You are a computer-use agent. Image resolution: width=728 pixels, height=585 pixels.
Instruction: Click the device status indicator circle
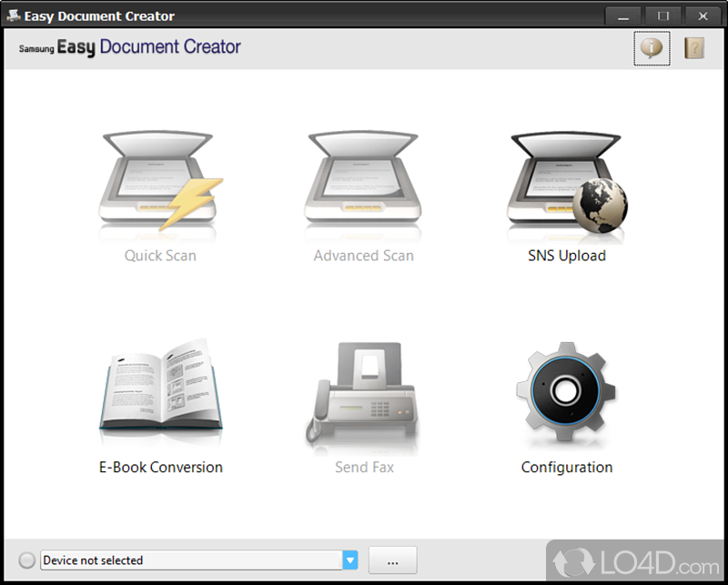[27, 560]
